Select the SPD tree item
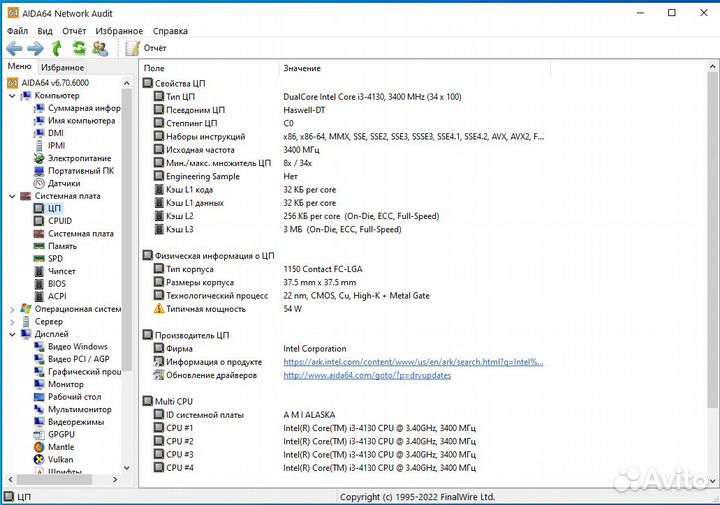Viewport: 720px width, 505px height. [48, 258]
